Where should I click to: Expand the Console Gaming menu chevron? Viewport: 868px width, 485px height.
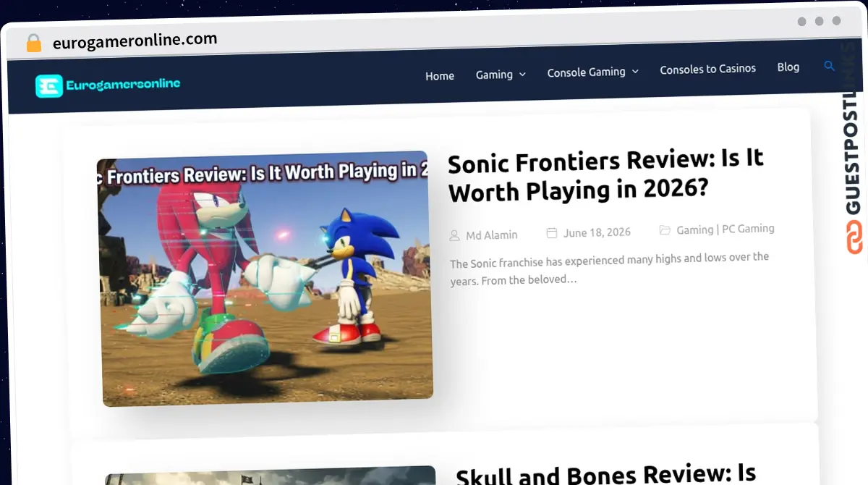635,71
